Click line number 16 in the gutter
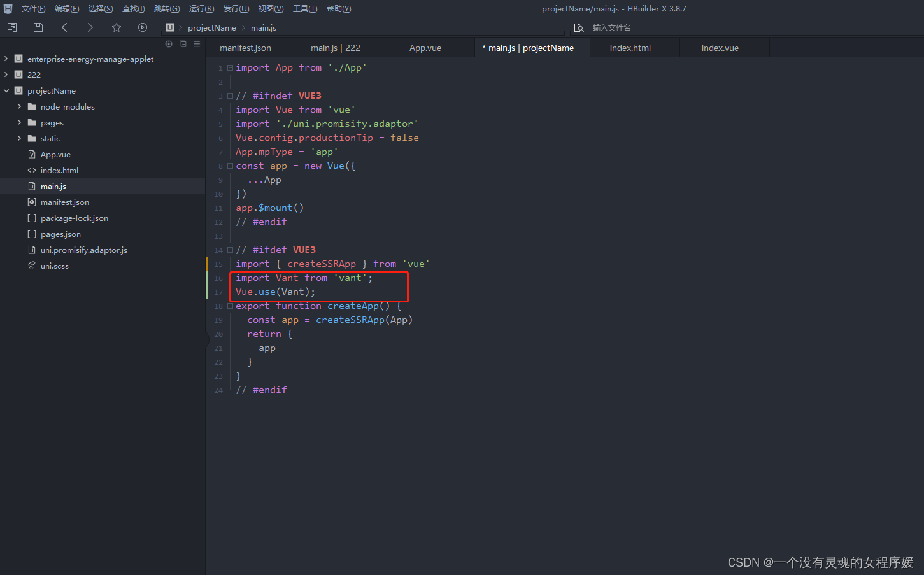This screenshot has height=575, width=924. tap(218, 278)
